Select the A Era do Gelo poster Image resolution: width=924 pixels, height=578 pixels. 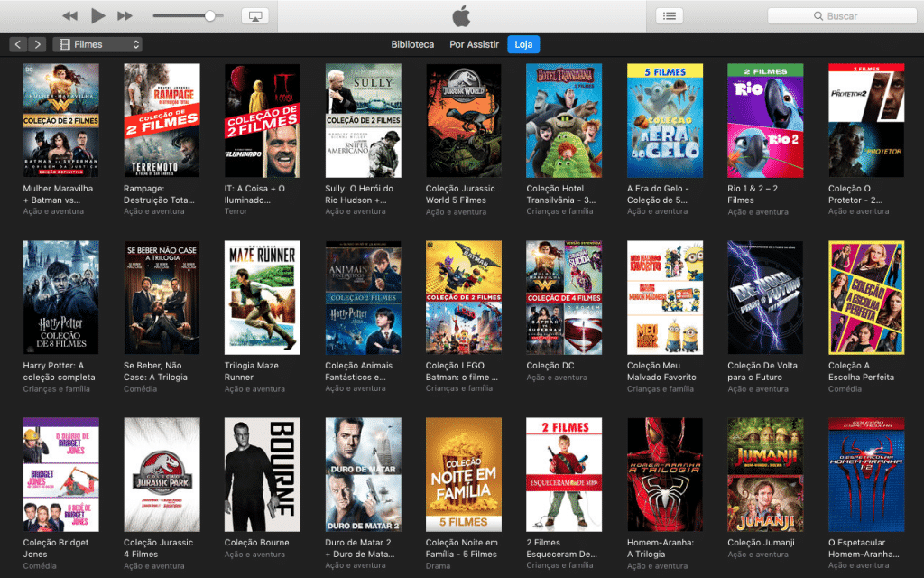point(665,120)
